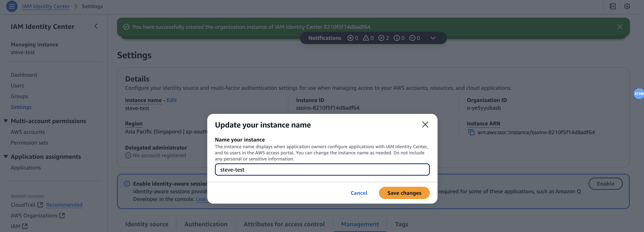Open the hamburger navigation menu icon
Viewport: 644px width, 232px height.
12,6
